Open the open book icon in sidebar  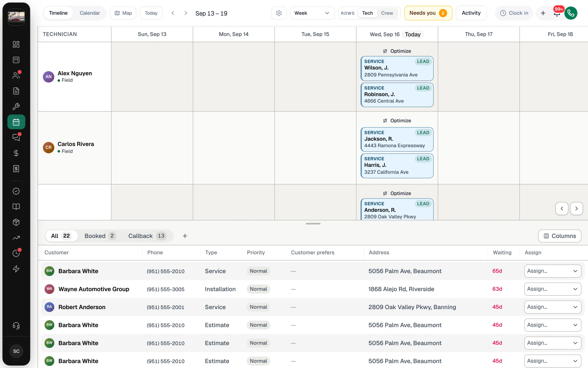click(x=16, y=207)
